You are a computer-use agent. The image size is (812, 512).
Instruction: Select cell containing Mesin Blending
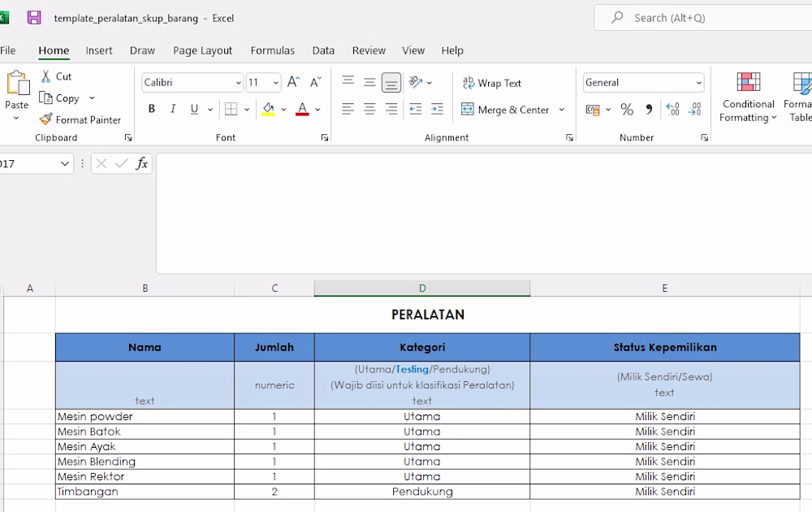(x=145, y=462)
